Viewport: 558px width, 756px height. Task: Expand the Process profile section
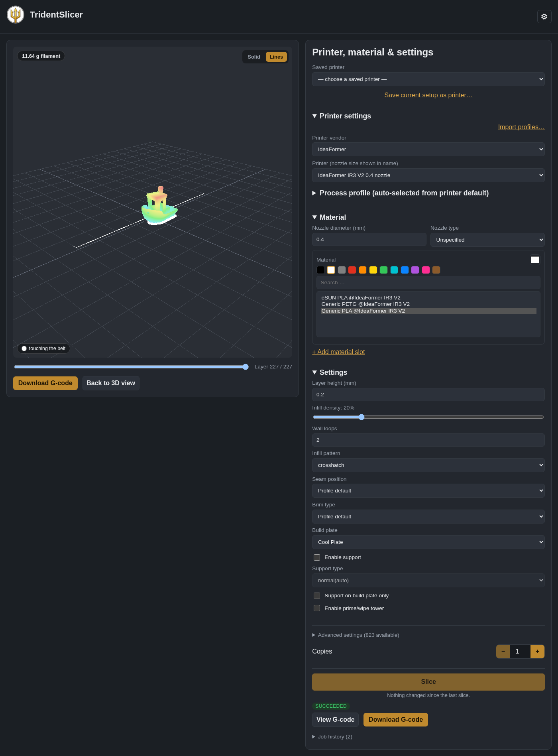[x=400, y=193]
